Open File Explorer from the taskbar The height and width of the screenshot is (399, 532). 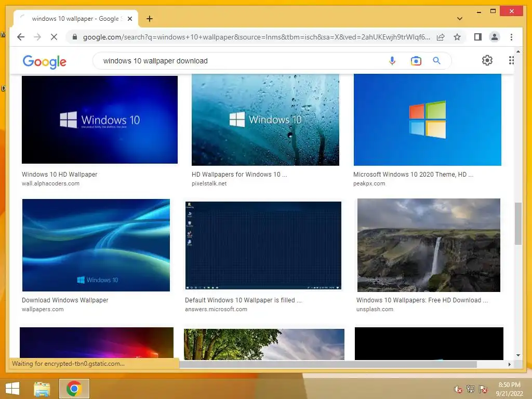pyautogui.click(x=42, y=389)
